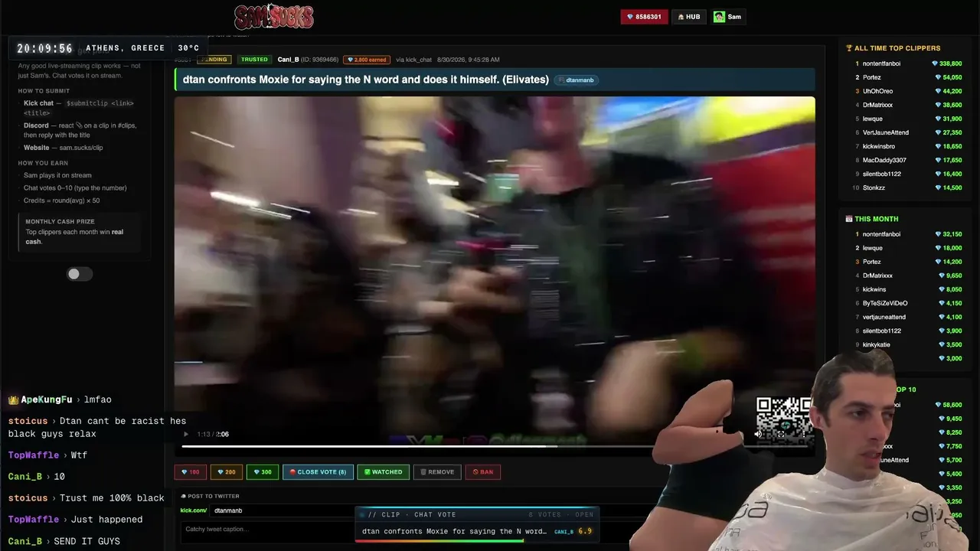Click the clip title heading text
This screenshot has width=980, height=551.
pyautogui.click(x=366, y=80)
